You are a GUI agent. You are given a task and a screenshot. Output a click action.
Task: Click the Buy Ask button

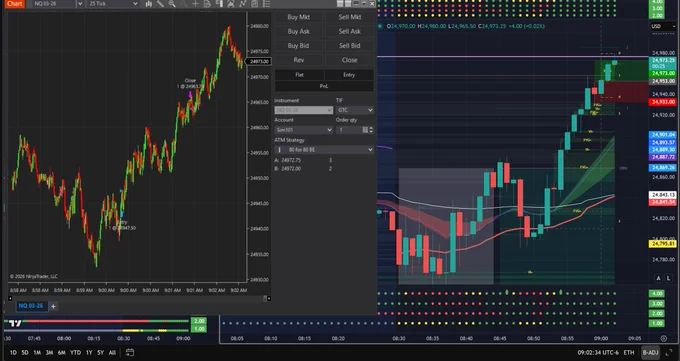[298, 31]
